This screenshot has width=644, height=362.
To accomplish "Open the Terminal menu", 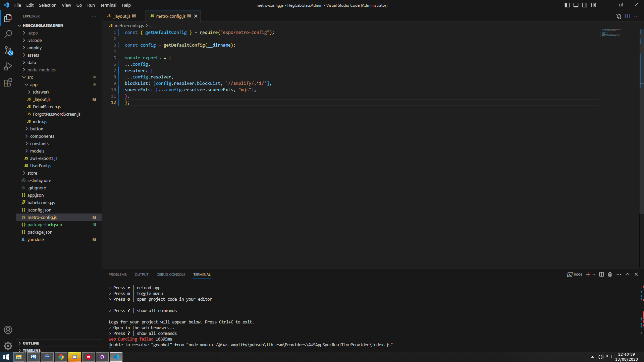I will pyautogui.click(x=108, y=5).
